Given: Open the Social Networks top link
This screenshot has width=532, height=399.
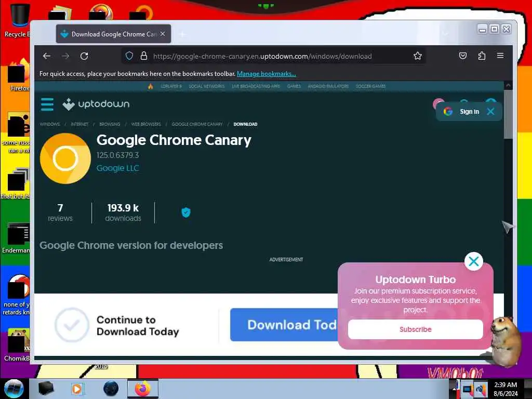Looking at the screenshot, I should pyautogui.click(x=207, y=86).
